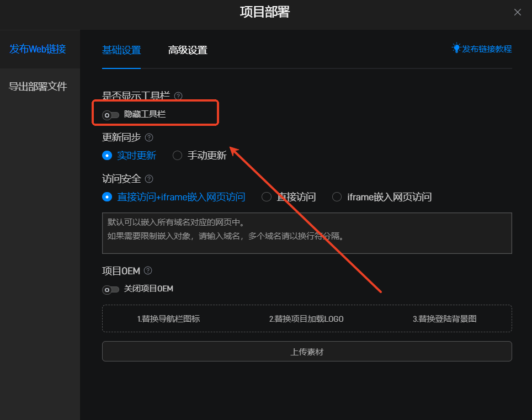Click the 上传素材 button
The width and height of the screenshot is (532, 420).
pos(307,352)
